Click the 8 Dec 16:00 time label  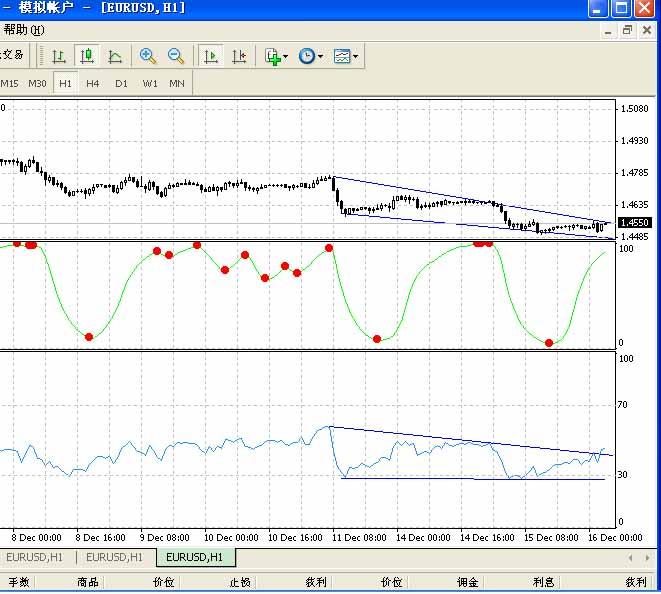(x=100, y=538)
